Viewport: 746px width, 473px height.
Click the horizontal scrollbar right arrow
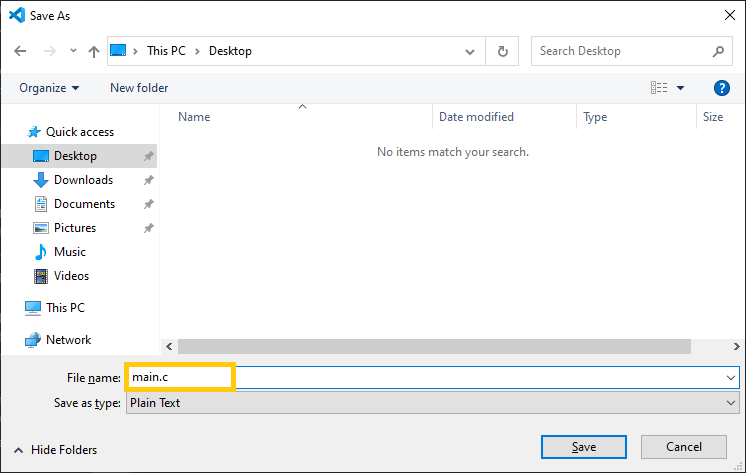(x=736, y=346)
